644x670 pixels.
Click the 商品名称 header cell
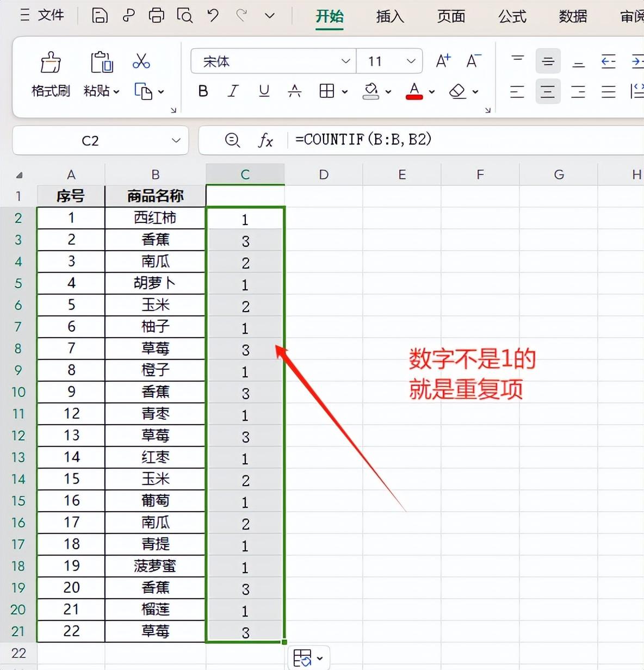point(156,196)
